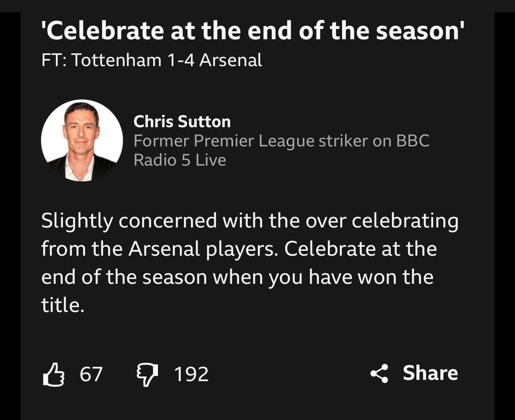Tap the Share label text
Screen dimensions: 515x420
click(430, 373)
